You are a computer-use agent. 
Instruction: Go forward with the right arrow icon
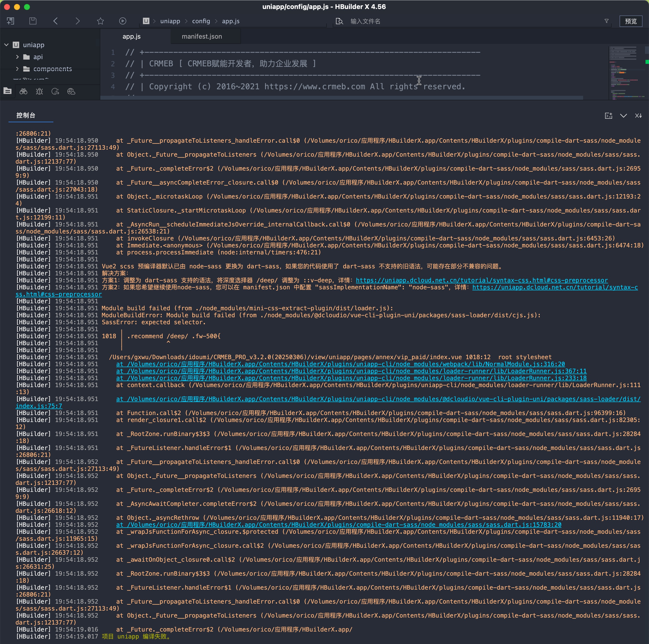point(78,21)
